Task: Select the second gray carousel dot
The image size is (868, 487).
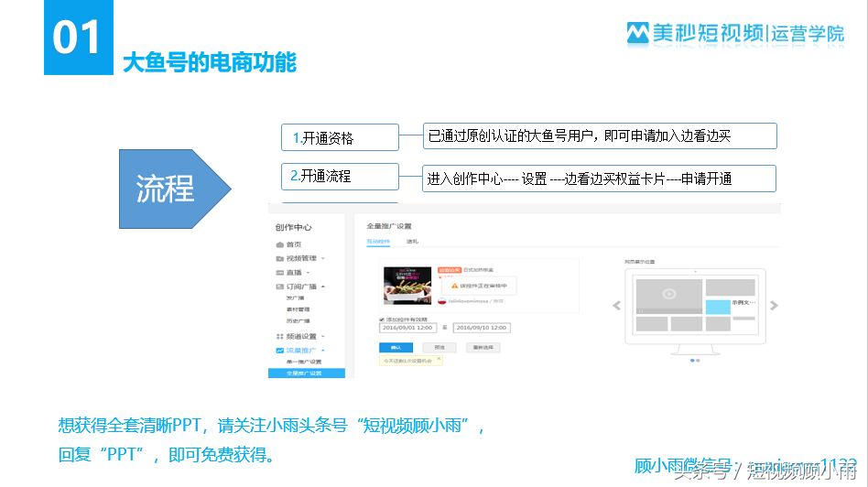Action: pyautogui.click(x=698, y=361)
